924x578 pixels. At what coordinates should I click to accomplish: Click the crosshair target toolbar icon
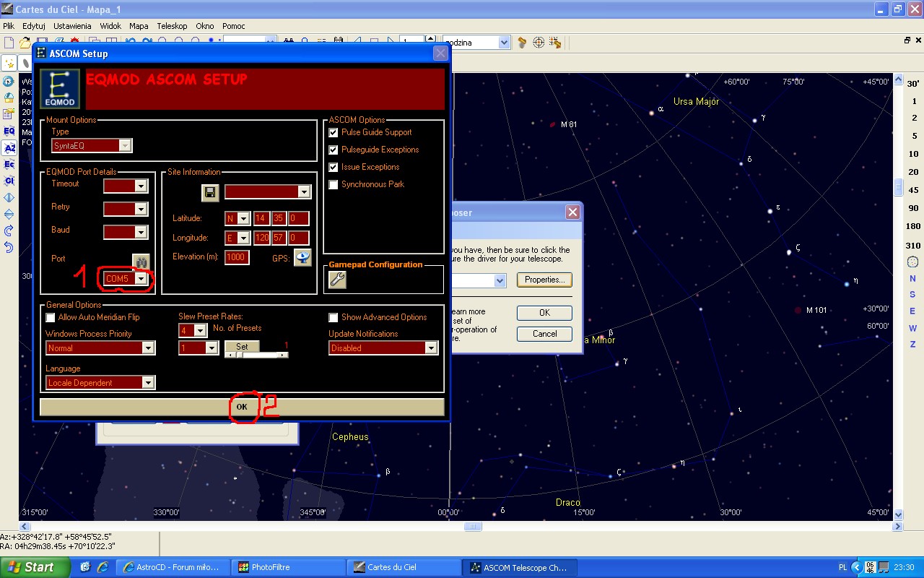click(539, 43)
